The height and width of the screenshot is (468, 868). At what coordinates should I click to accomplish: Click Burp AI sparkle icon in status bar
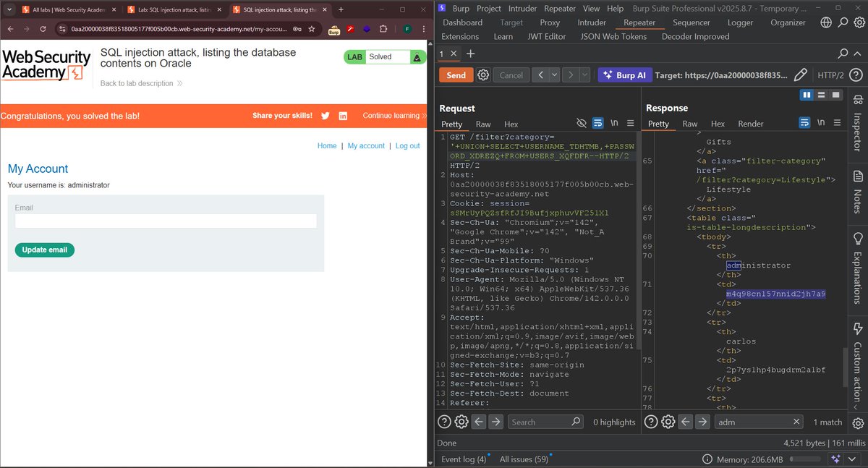pyautogui.click(x=835, y=459)
